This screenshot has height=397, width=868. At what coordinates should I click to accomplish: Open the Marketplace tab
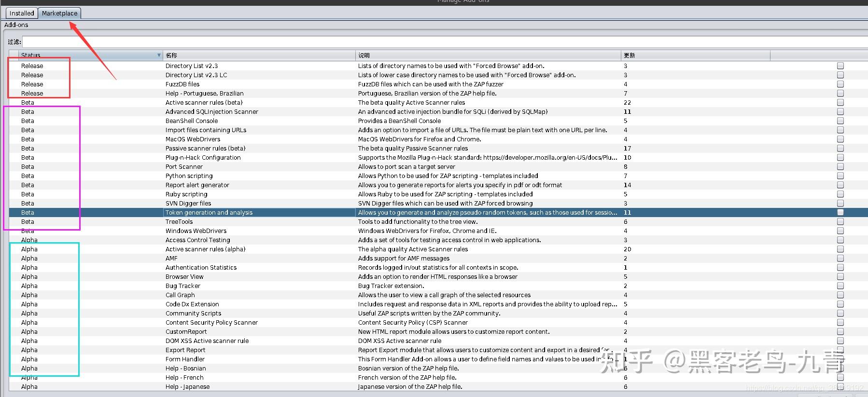click(59, 13)
